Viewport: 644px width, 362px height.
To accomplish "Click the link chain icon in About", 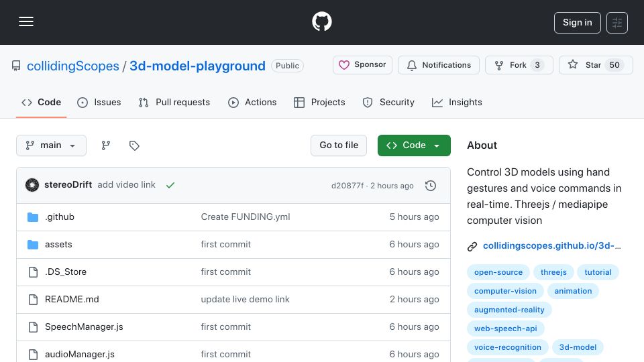I will tap(472, 246).
